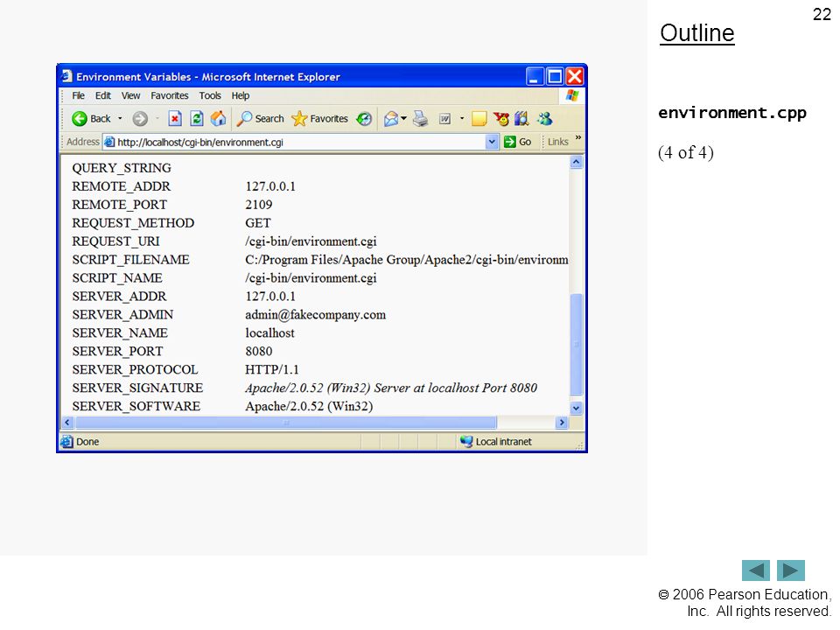Click the Print printer icon
840x630 pixels.
pyautogui.click(x=421, y=118)
